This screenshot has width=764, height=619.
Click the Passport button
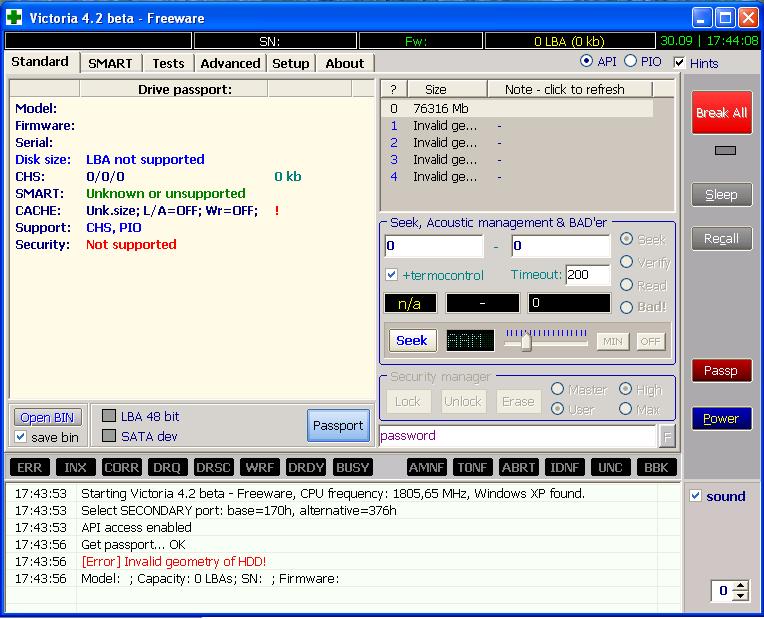(338, 426)
